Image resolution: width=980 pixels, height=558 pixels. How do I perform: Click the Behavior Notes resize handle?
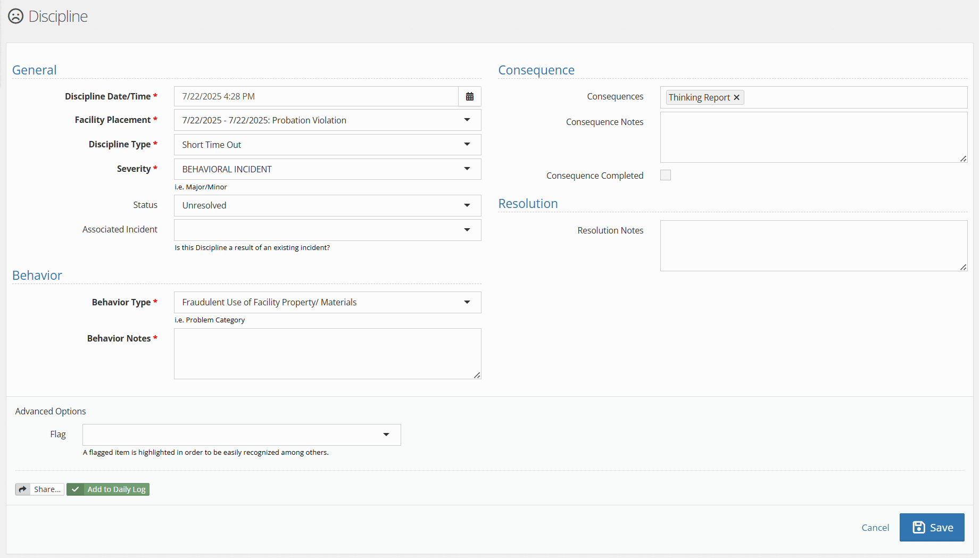[x=477, y=375]
